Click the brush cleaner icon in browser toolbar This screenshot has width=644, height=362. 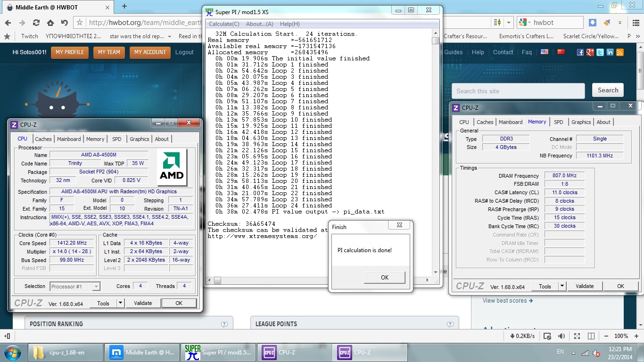pyautogui.click(x=607, y=22)
